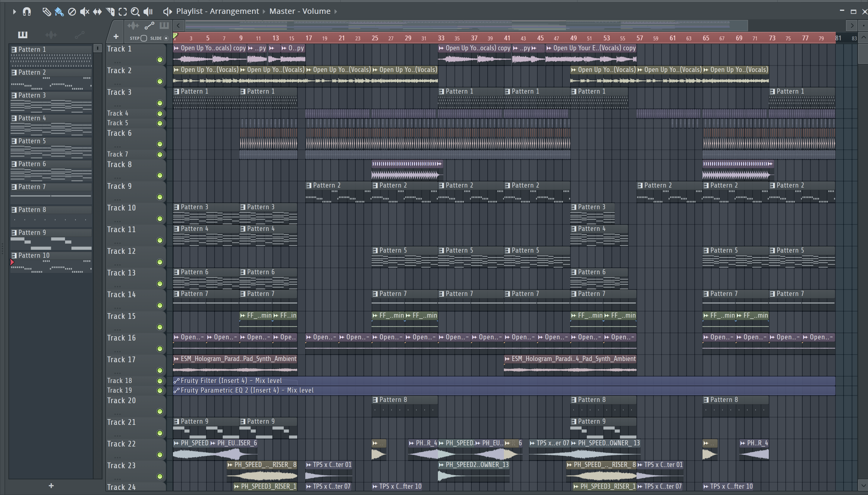Show patterns in the picker panel

(23, 34)
